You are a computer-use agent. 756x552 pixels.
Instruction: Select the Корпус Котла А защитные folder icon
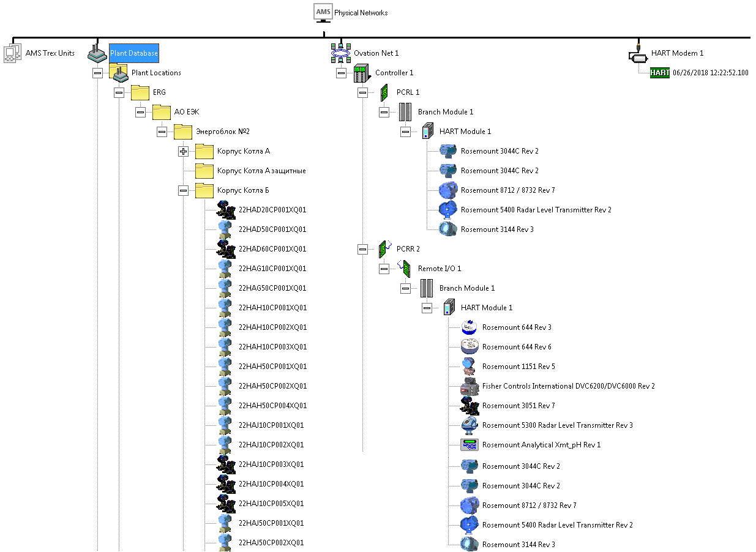pyautogui.click(x=204, y=171)
